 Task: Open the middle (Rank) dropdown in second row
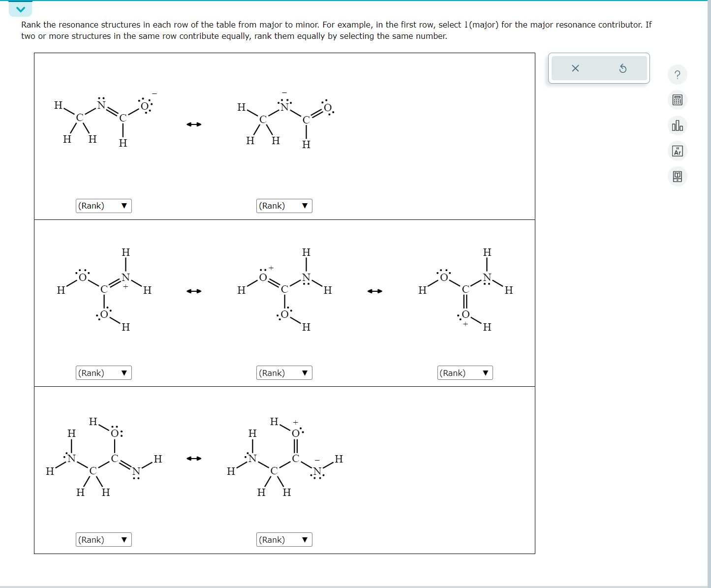pos(283,372)
